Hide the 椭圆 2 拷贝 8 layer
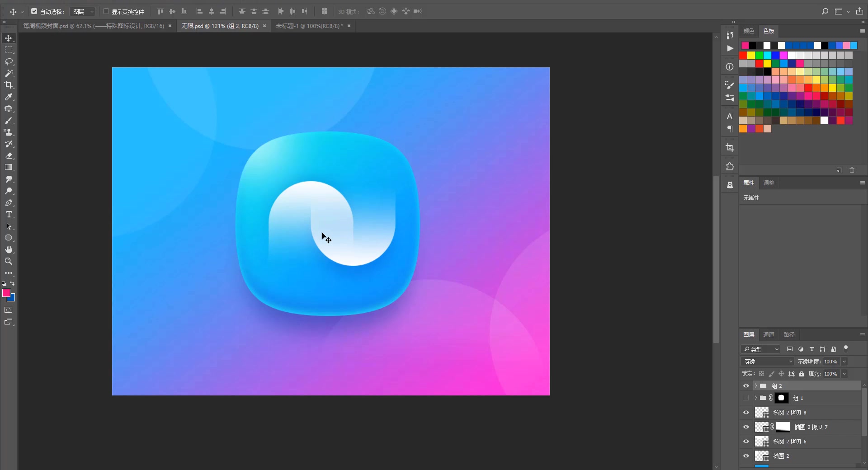This screenshot has height=470, width=868. click(746, 412)
